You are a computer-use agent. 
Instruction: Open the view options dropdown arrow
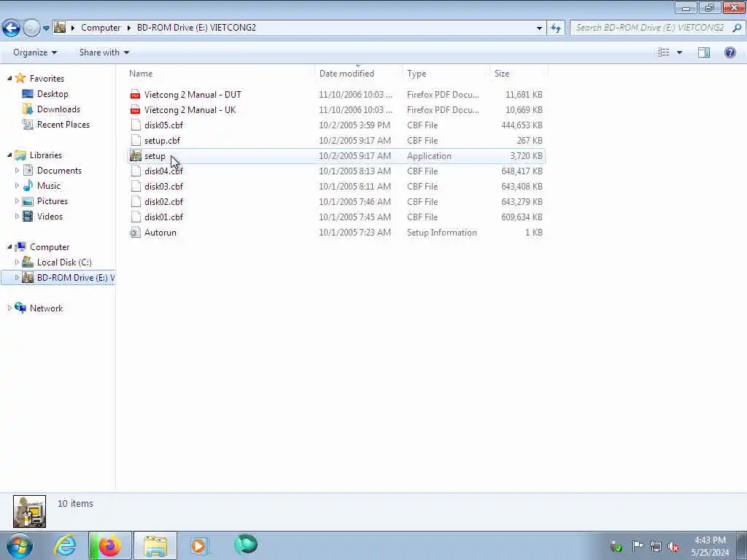(679, 52)
